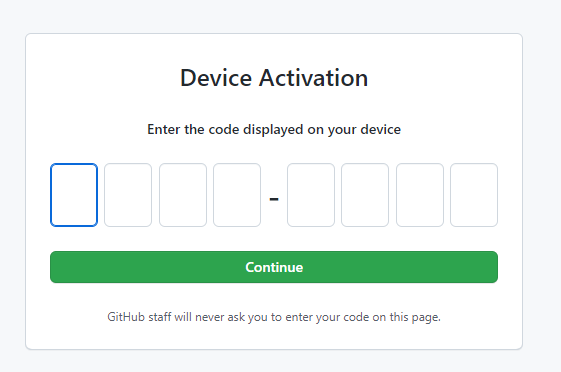This screenshot has width=561, height=372.
Task: Select the second code character box
Action: [x=128, y=195]
